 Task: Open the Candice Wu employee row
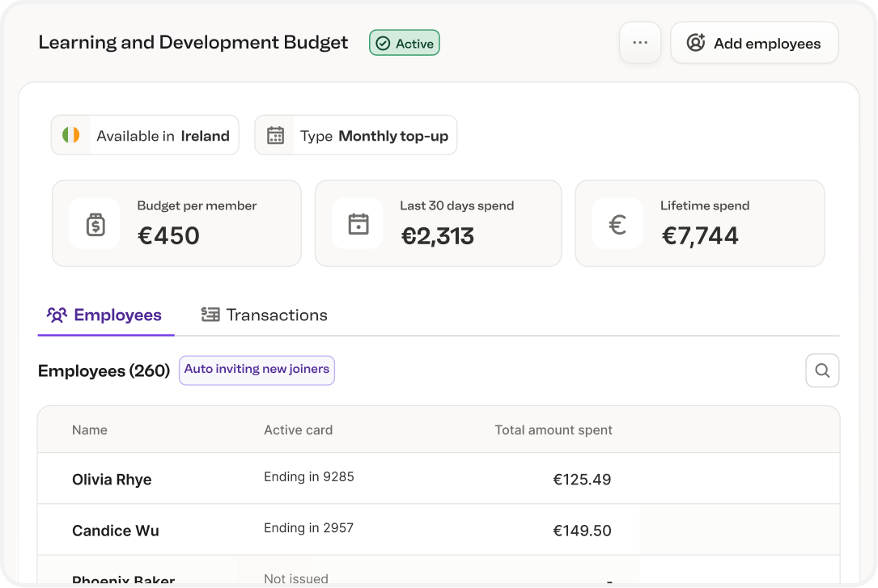(x=116, y=531)
